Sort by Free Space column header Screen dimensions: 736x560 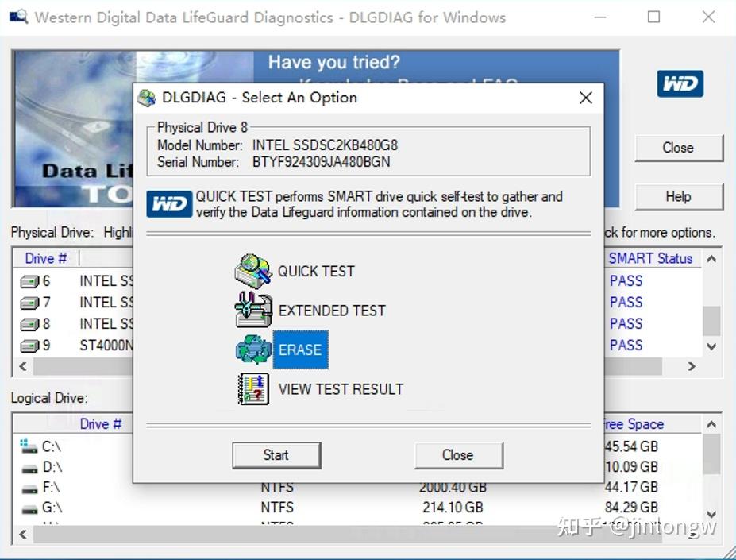(x=633, y=423)
